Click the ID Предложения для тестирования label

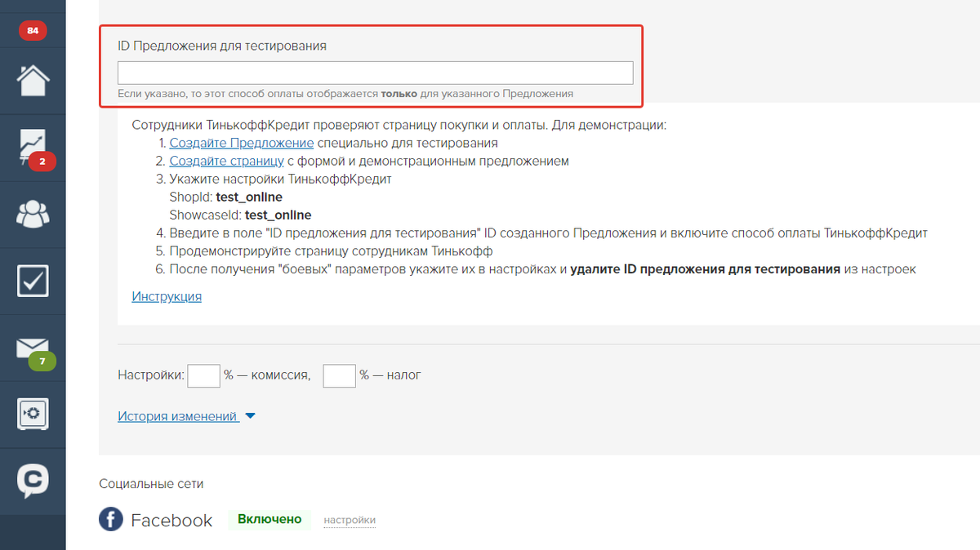222,46
